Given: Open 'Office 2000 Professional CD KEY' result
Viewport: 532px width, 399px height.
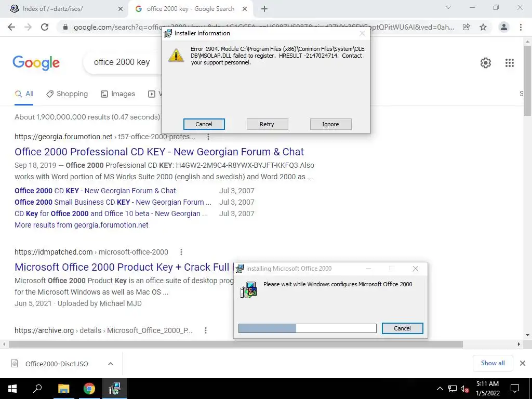Looking at the screenshot, I should click(159, 152).
